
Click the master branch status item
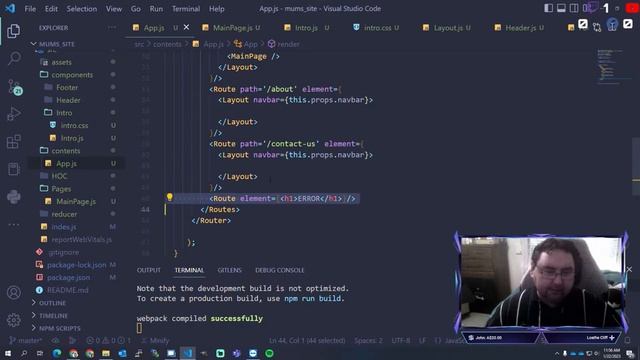pyautogui.click(x=26, y=340)
